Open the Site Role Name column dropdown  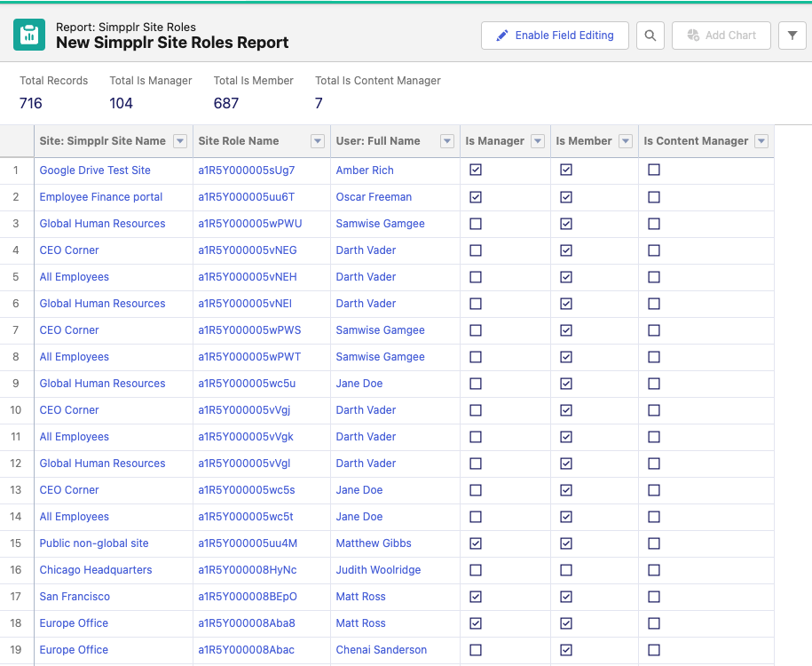[x=318, y=141]
